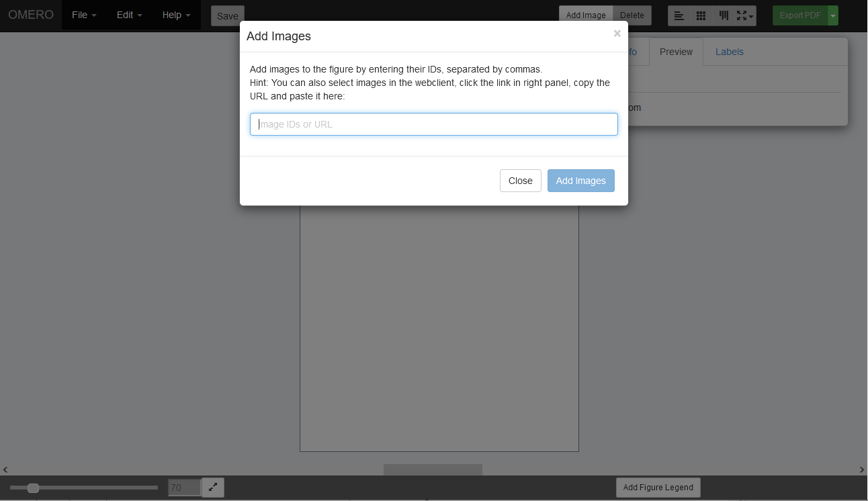Select the Preview tab

click(x=676, y=52)
